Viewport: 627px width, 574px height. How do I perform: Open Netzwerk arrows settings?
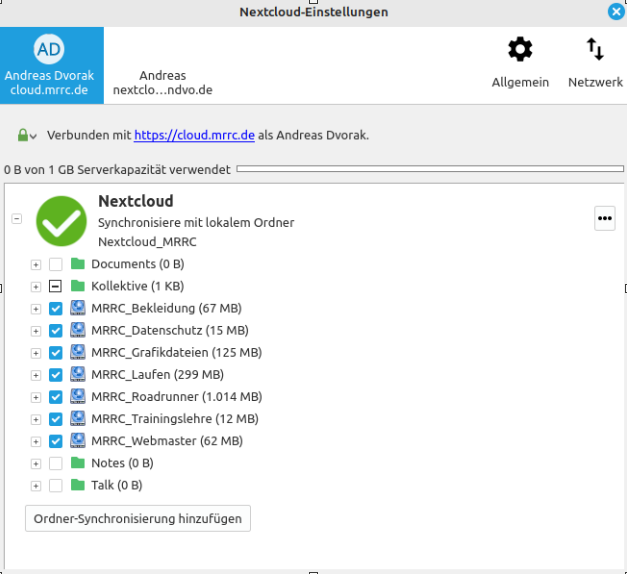[x=595, y=49]
